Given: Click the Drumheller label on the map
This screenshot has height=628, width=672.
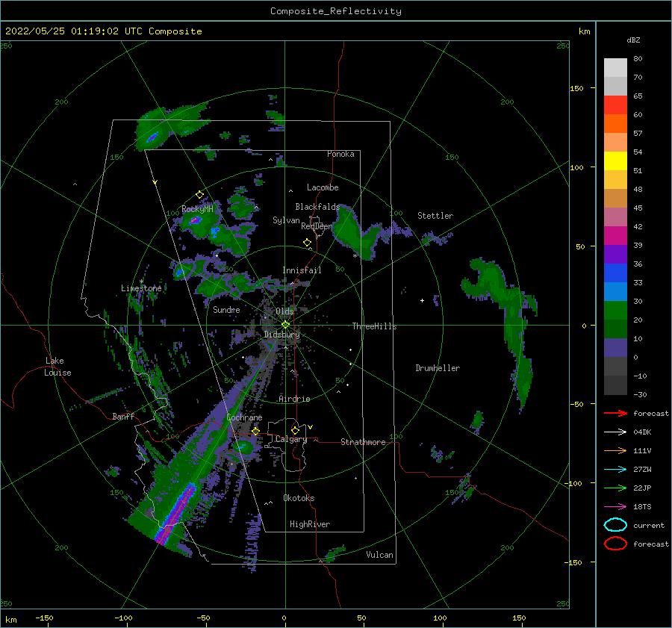Looking at the screenshot, I should pos(438,368).
